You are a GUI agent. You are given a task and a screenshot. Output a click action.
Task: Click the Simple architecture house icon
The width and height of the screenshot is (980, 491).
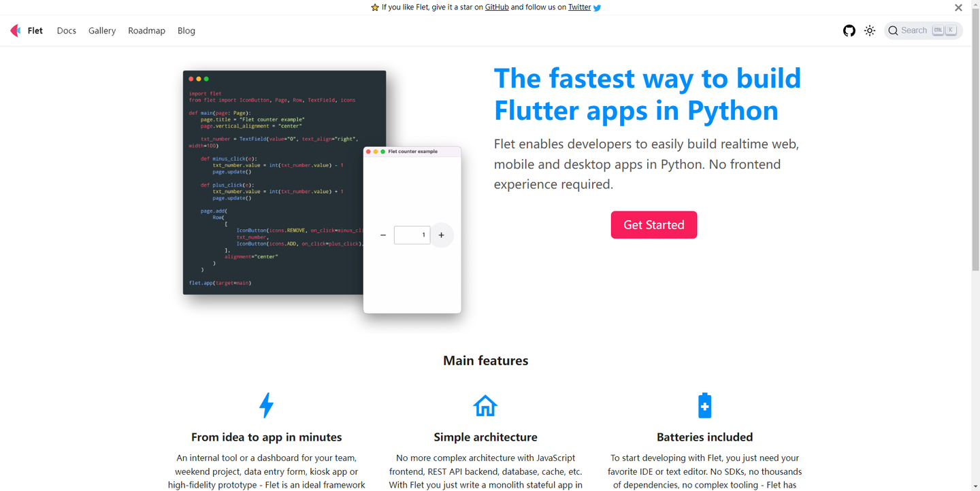(x=485, y=405)
